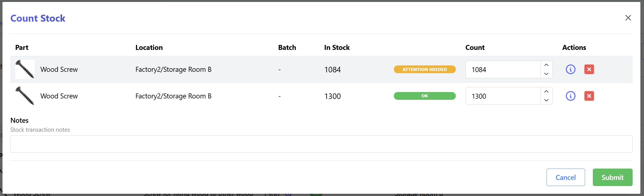This screenshot has height=196, width=644.
Task: Submit the stock count
Action: pyautogui.click(x=612, y=177)
